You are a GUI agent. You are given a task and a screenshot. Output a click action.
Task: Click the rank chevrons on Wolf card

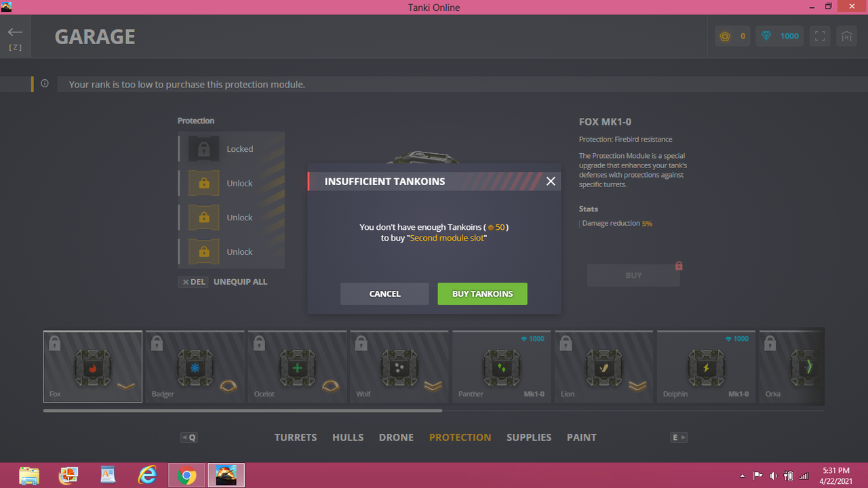click(x=433, y=386)
